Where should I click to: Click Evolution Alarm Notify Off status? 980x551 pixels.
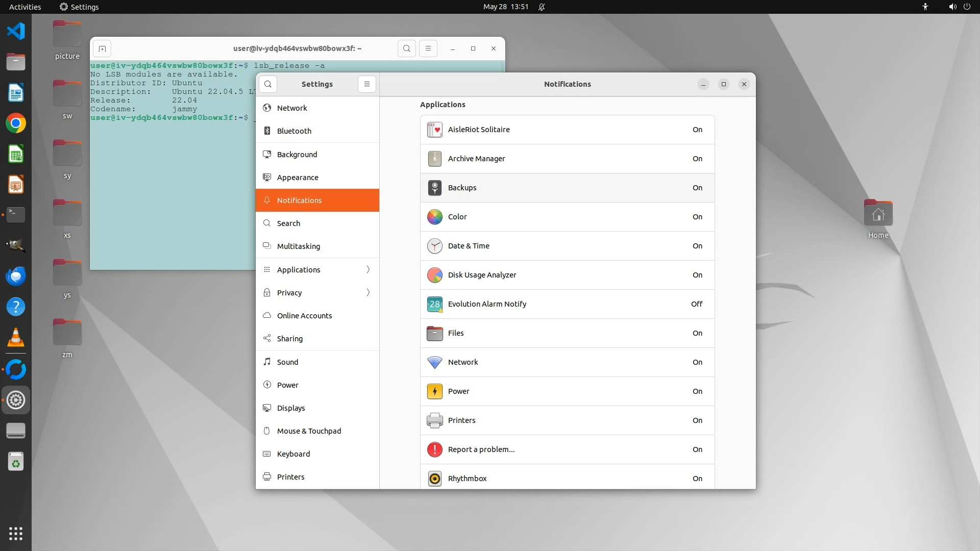coord(696,304)
